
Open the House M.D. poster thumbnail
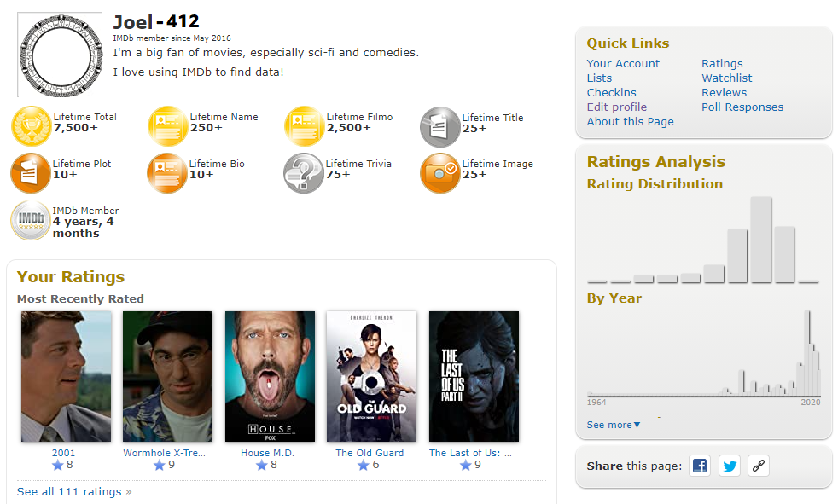point(270,376)
